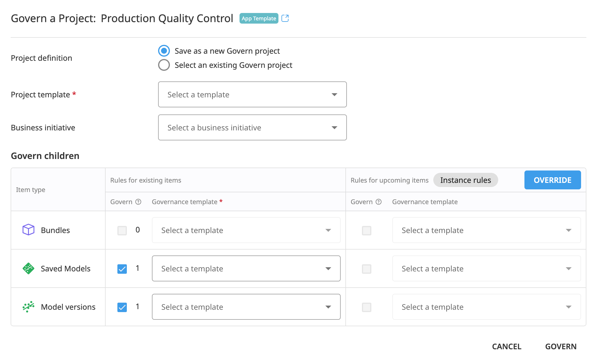Open the Project template dropdown
Viewport: 597px width, 364px height.
252,94
